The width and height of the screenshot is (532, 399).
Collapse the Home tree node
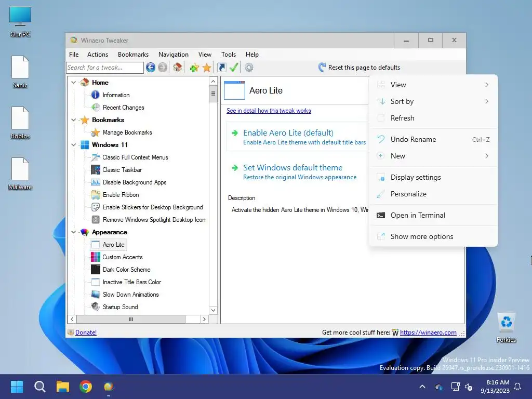73,83
